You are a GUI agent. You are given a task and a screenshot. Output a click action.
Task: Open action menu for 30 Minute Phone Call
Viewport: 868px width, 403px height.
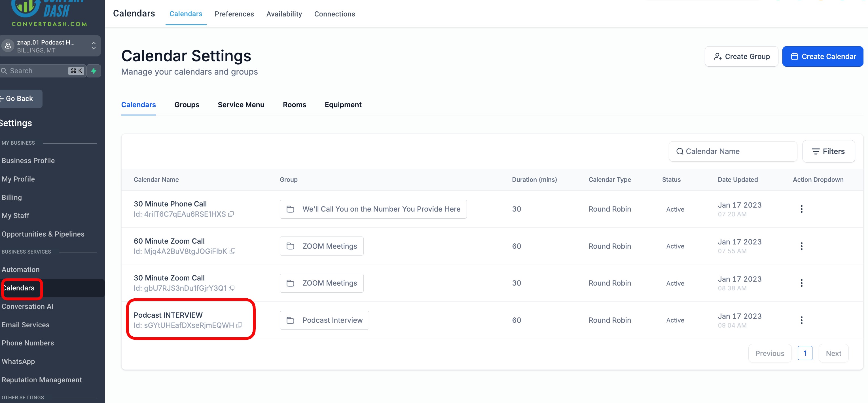(801, 209)
